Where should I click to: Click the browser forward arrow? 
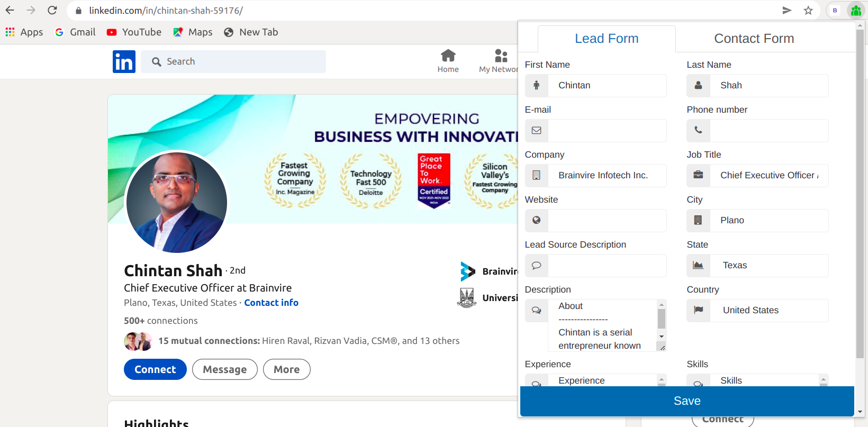tap(31, 10)
